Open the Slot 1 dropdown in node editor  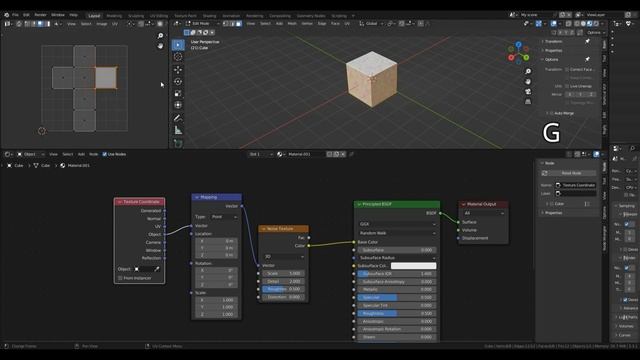tap(261, 154)
